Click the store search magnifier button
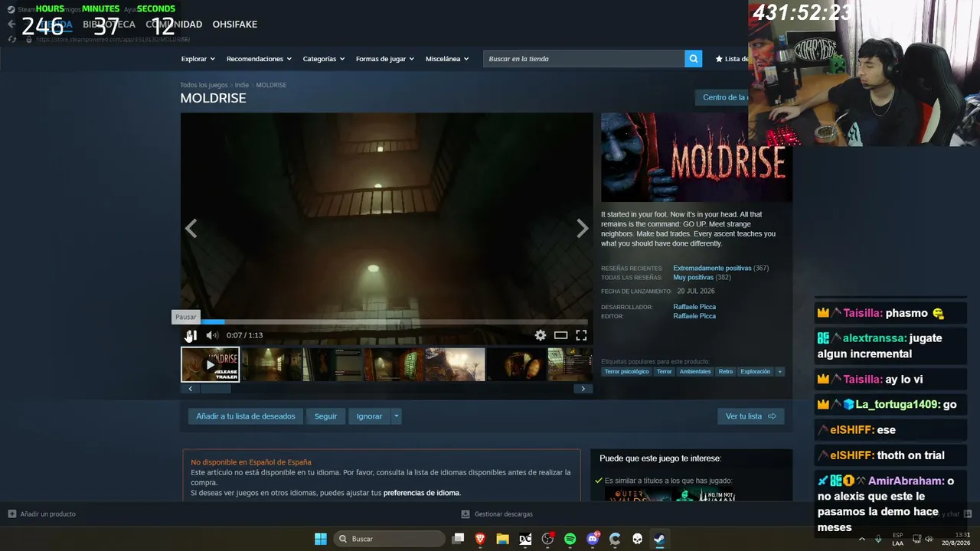The width and height of the screenshot is (980, 551). click(694, 59)
